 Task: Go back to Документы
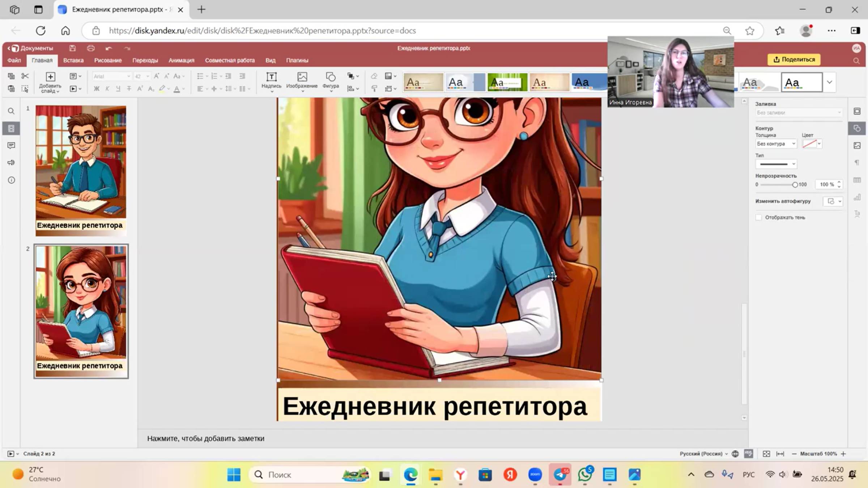[x=31, y=48]
